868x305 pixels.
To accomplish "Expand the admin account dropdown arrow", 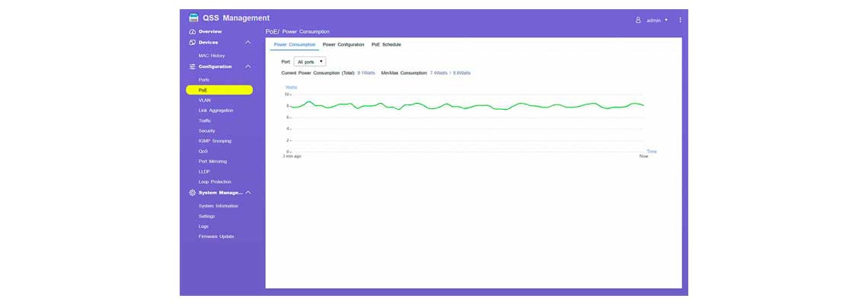I will [666, 20].
